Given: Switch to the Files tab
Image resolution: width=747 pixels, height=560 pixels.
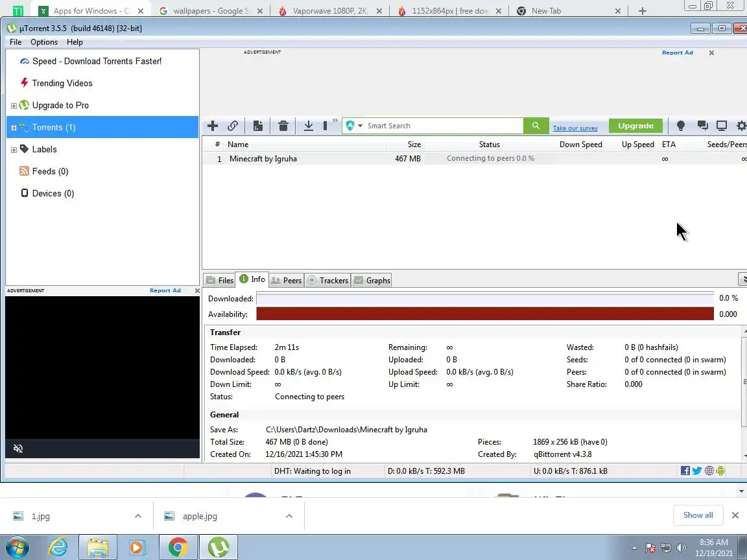Looking at the screenshot, I should pos(220,281).
